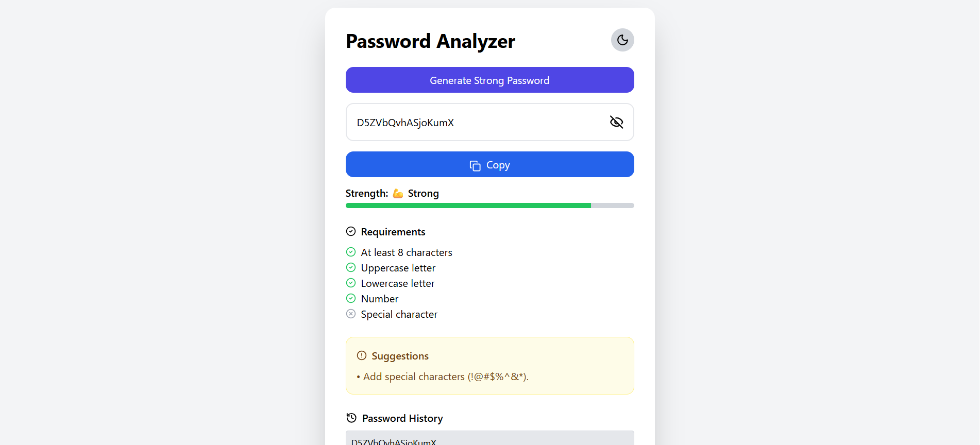Toggle password visibility with the eye icon
Viewport: 980px width, 445px height.
(x=616, y=122)
